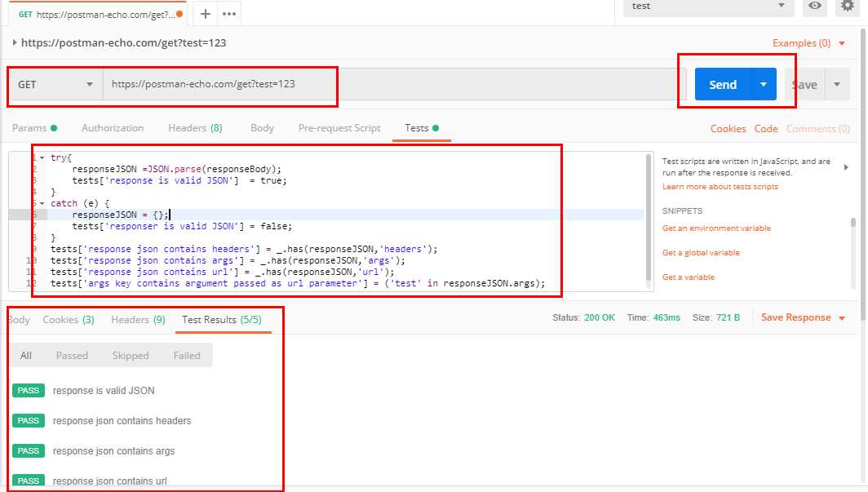
Task: Click the Size 721 B value
Action: click(x=728, y=317)
